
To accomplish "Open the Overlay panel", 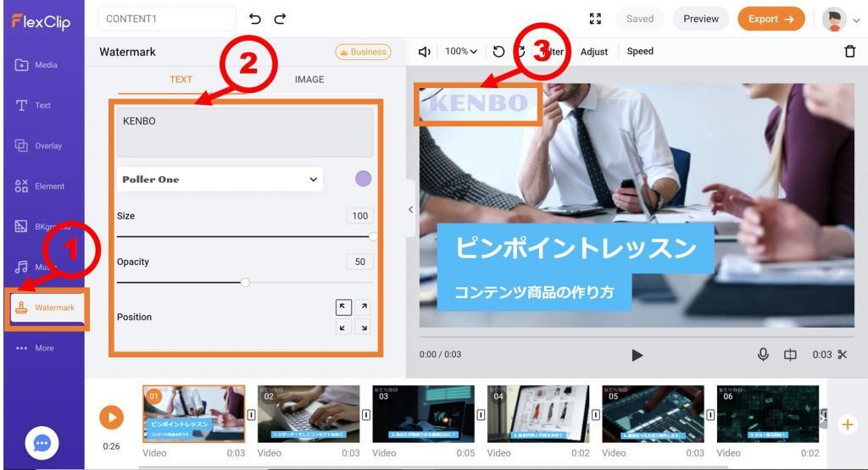I will tap(39, 146).
